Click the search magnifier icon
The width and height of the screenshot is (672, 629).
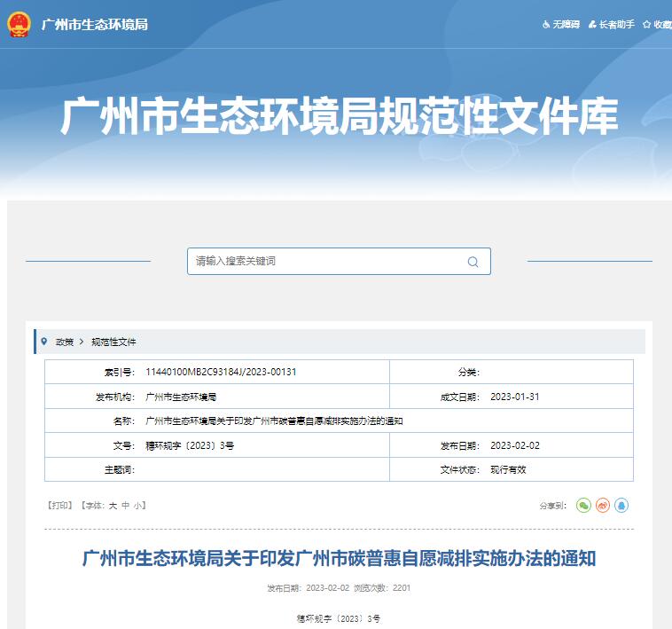(x=473, y=262)
